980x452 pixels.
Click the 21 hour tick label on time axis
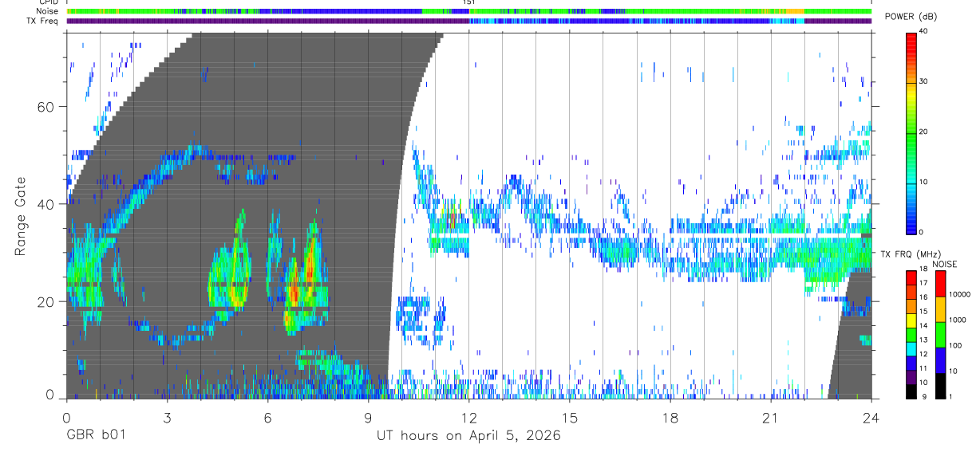[x=771, y=418]
